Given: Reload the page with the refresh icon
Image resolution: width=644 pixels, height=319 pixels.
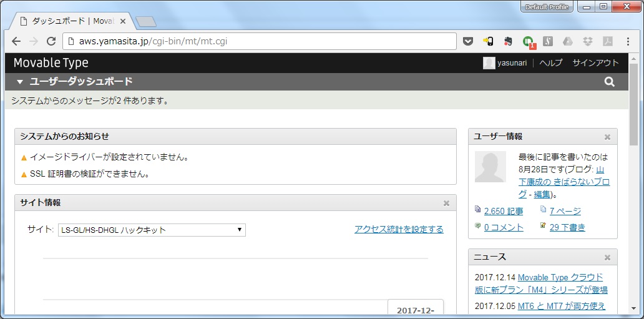Looking at the screenshot, I should point(51,41).
